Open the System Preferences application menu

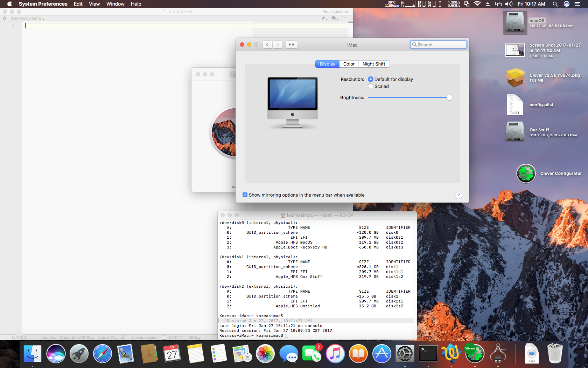pyautogui.click(x=43, y=4)
